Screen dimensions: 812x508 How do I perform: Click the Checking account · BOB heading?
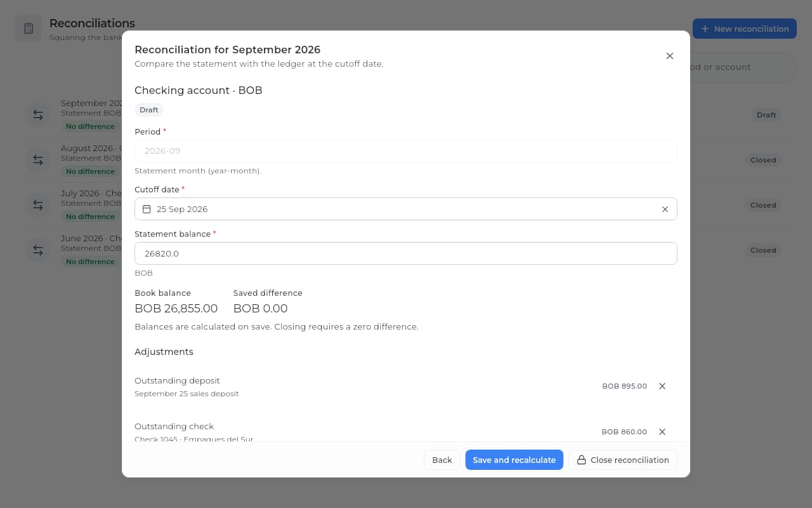click(199, 90)
